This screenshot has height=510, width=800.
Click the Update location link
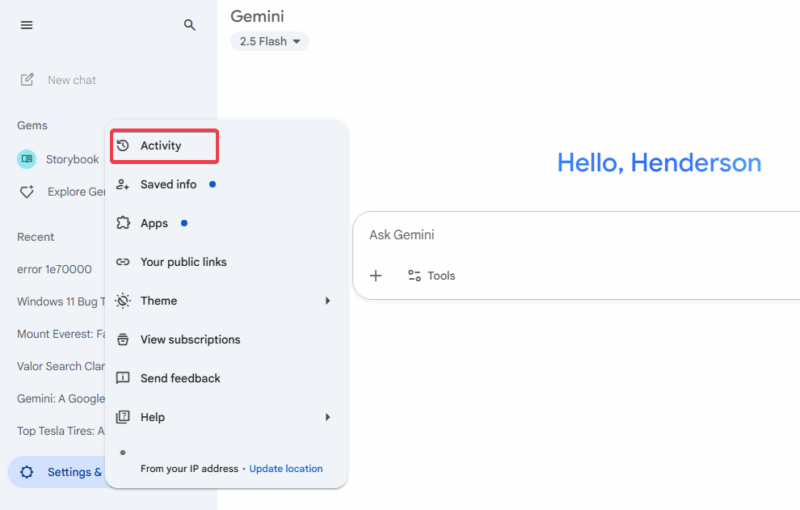point(286,468)
